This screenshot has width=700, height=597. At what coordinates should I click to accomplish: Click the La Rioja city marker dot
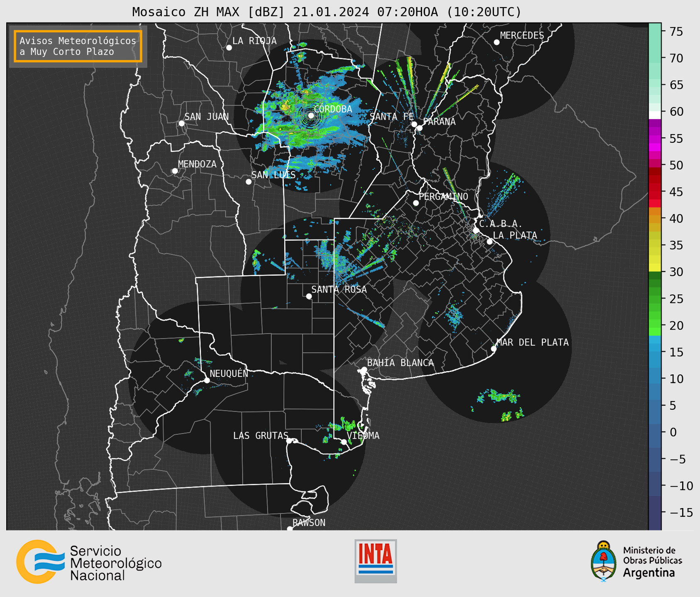click(x=229, y=48)
